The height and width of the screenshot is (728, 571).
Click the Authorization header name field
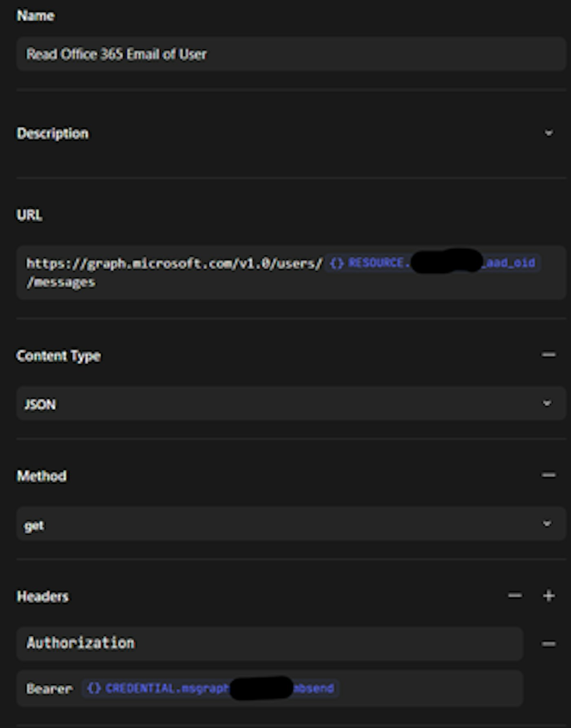(x=269, y=643)
